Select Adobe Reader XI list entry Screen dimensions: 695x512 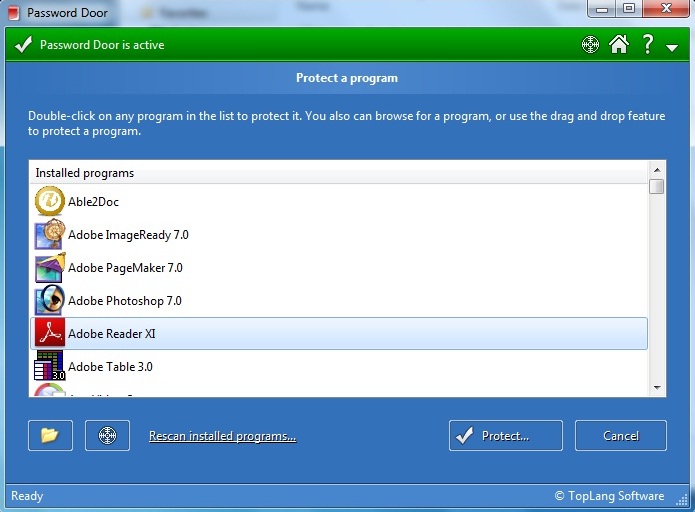[x=339, y=333]
